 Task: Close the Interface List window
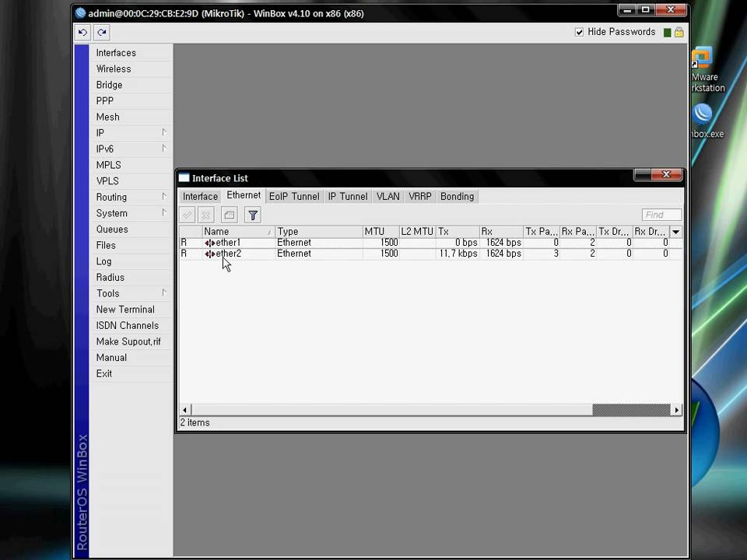coord(667,175)
